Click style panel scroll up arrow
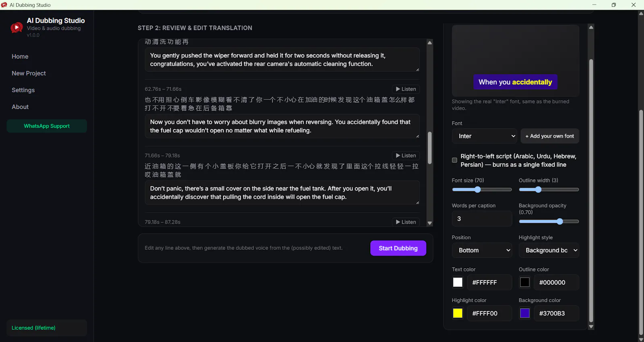 591,27
